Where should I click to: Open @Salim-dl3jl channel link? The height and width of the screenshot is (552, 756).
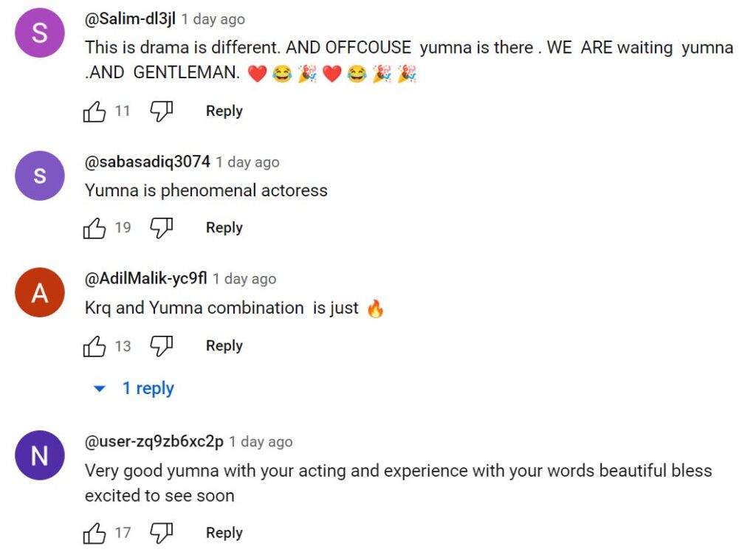tap(130, 18)
